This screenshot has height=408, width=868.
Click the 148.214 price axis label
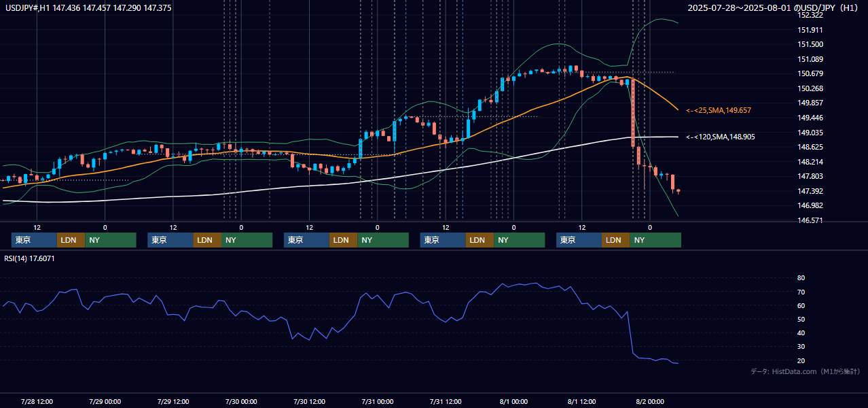pyautogui.click(x=811, y=162)
